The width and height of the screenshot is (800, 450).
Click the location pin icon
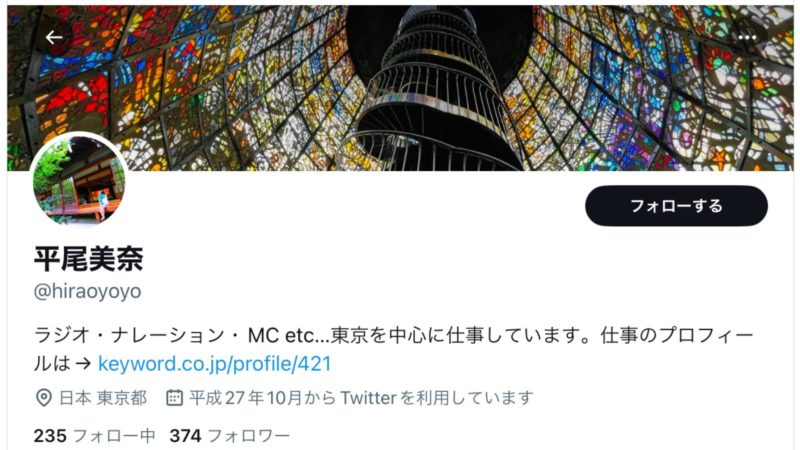pos(44,398)
